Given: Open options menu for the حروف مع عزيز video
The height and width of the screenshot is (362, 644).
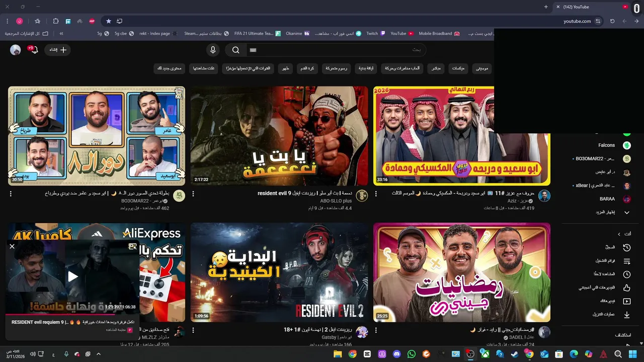Looking at the screenshot, I should [x=376, y=194].
